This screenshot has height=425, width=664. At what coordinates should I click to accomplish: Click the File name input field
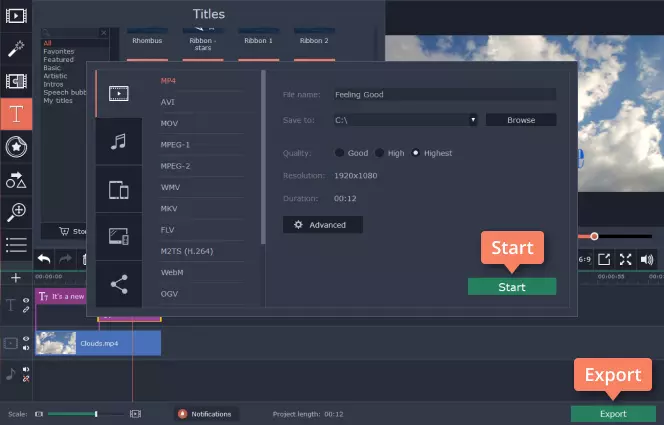[x=445, y=94]
